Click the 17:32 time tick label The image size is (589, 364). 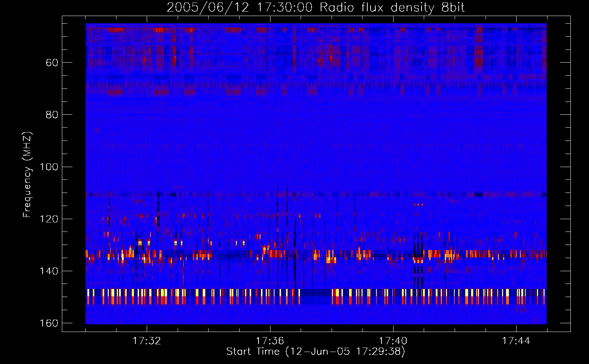click(147, 341)
